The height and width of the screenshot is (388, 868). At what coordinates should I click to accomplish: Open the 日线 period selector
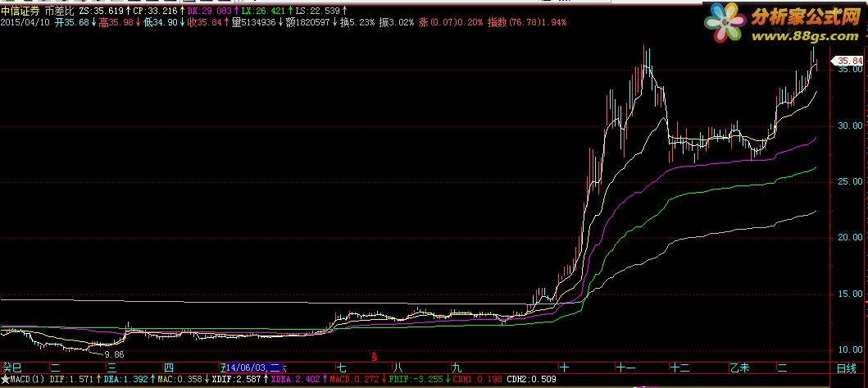[847, 367]
